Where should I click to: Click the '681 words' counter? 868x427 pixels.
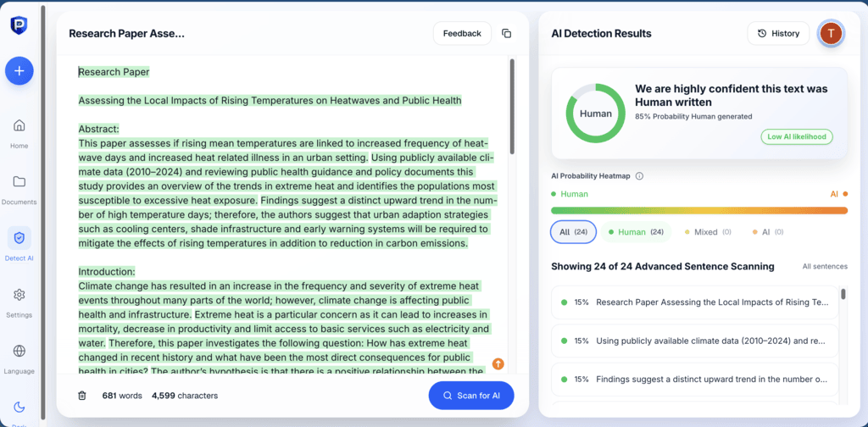pos(122,396)
